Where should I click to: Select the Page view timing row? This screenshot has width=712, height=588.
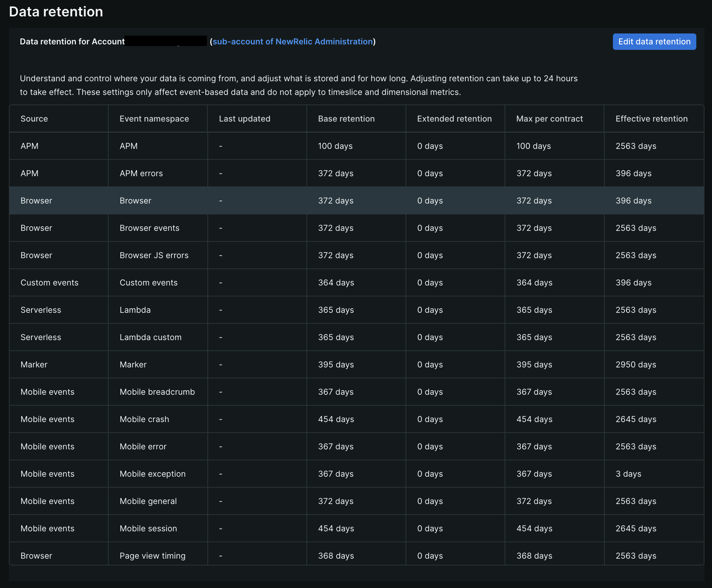(x=152, y=556)
